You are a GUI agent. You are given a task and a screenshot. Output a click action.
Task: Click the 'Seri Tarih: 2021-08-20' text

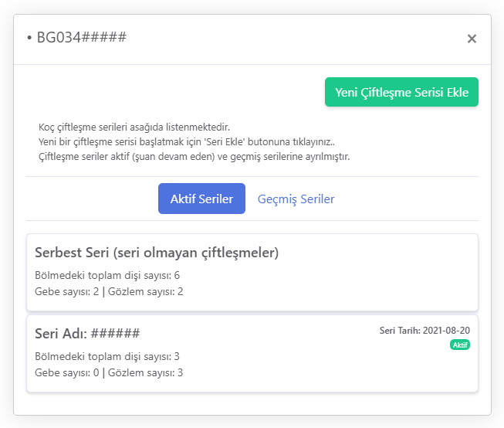click(x=425, y=331)
